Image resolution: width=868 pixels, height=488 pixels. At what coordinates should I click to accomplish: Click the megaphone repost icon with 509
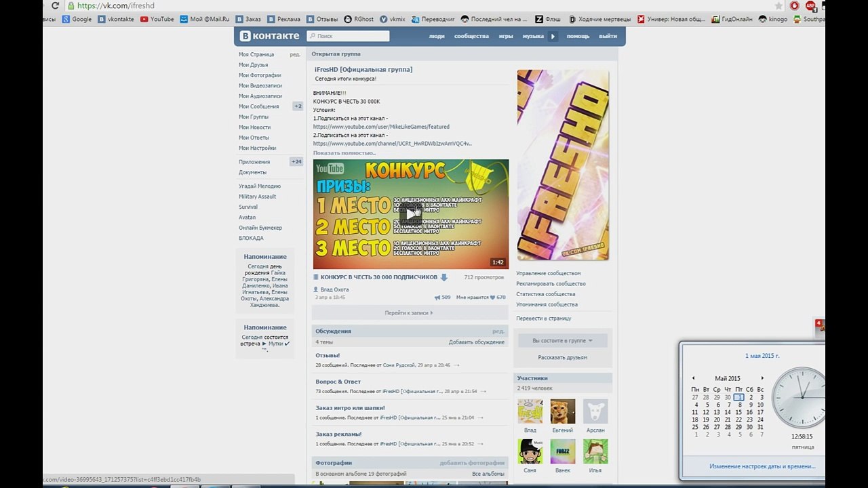(437, 298)
